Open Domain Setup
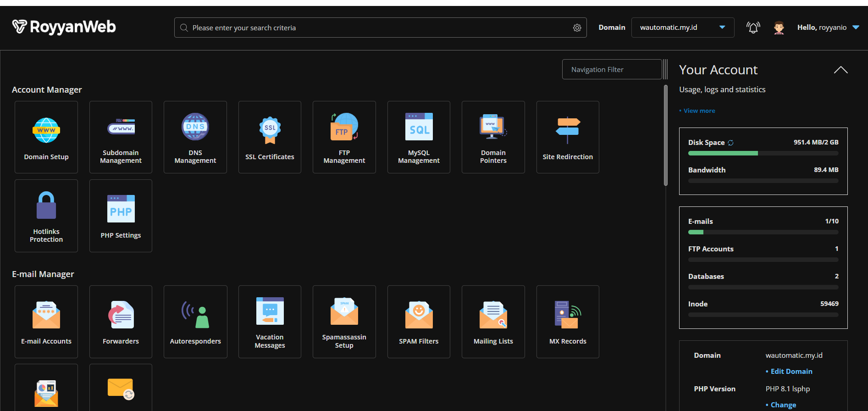This screenshot has width=868, height=411. point(46,137)
